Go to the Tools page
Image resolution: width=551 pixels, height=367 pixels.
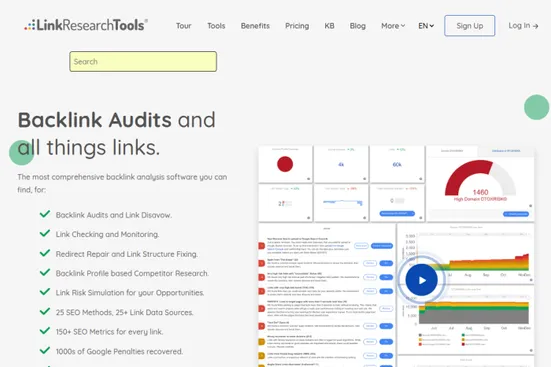216,26
